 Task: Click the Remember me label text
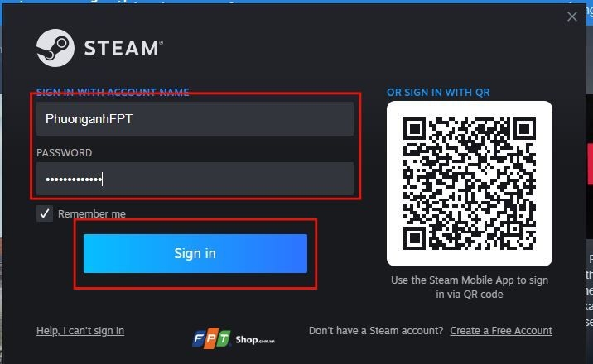coord(92,213)
